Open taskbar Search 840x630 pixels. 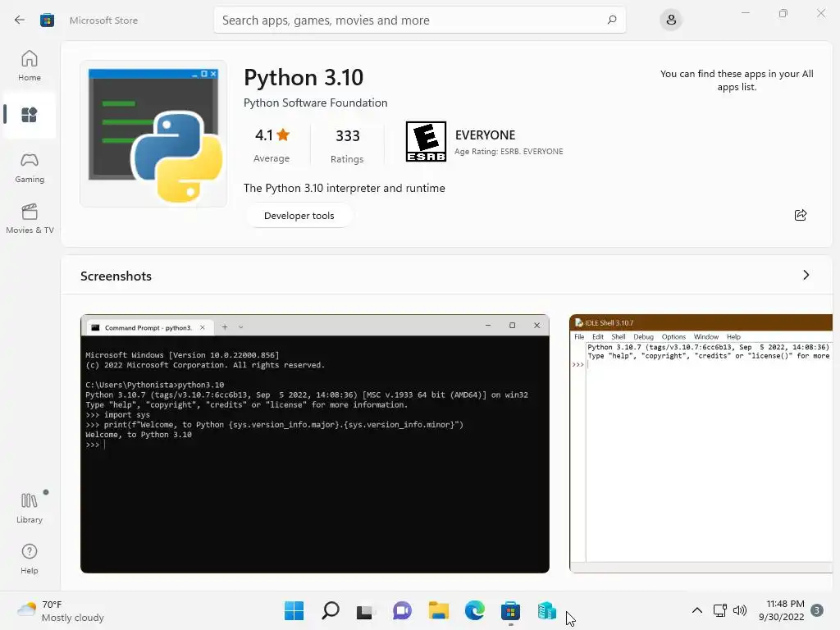pos(331,610)
